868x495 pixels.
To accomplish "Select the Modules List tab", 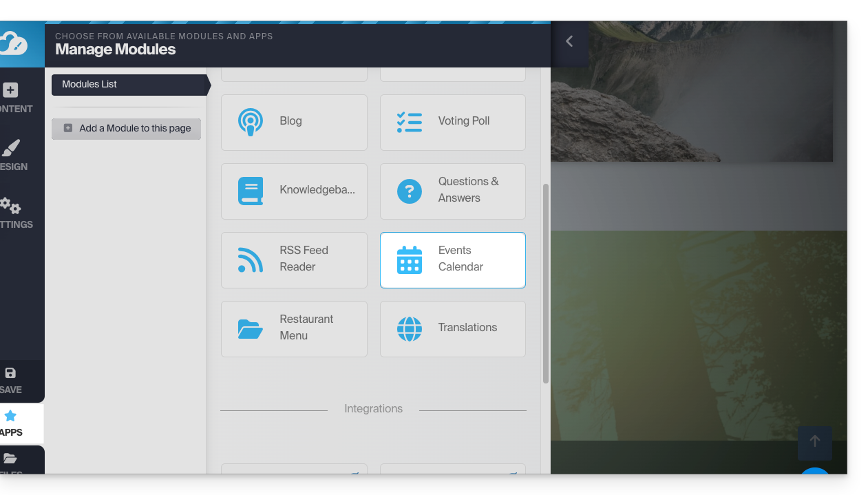I will pos(129,85).
